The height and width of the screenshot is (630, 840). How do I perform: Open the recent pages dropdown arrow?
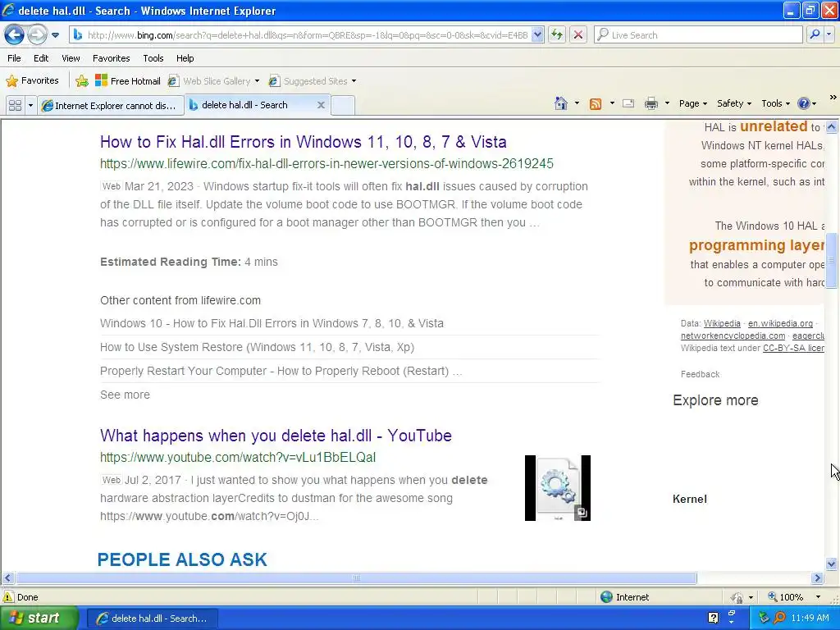[x=55, y=35]
